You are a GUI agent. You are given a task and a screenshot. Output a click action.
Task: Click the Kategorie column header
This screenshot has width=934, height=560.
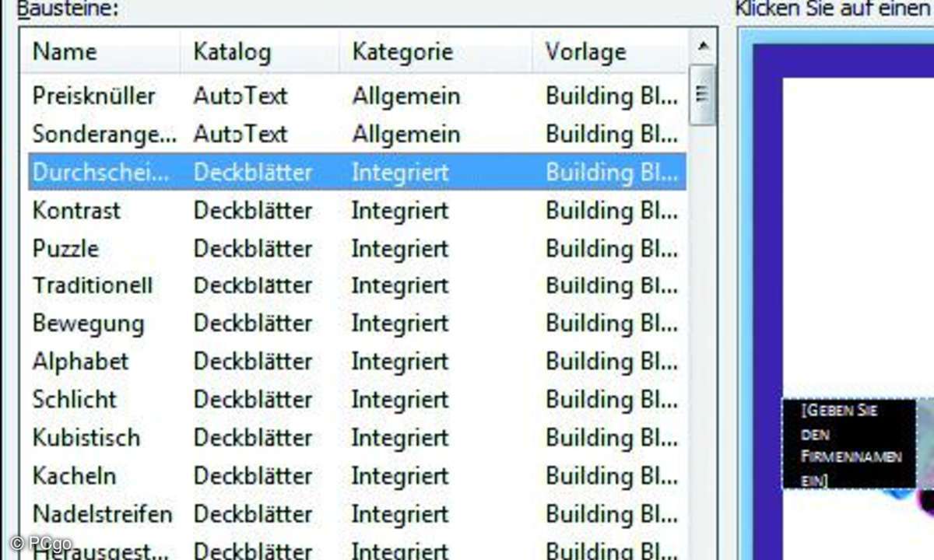pyautogui.click(x=402, y=52)
